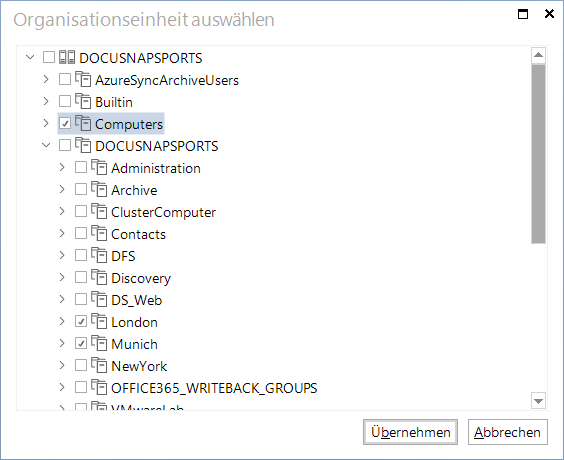This screenshot has height=460, width=564.
Task: Click the domain icon next to root DOCUSNAPSPORTS
Action: pos(67,58)
